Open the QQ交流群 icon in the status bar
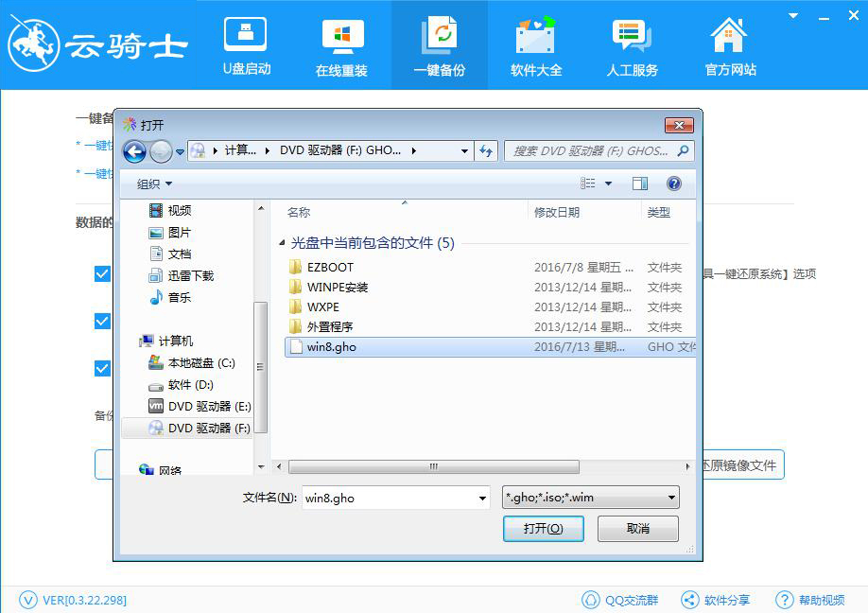868x613 pixels. pyautogui.click(x=591, y=599)
